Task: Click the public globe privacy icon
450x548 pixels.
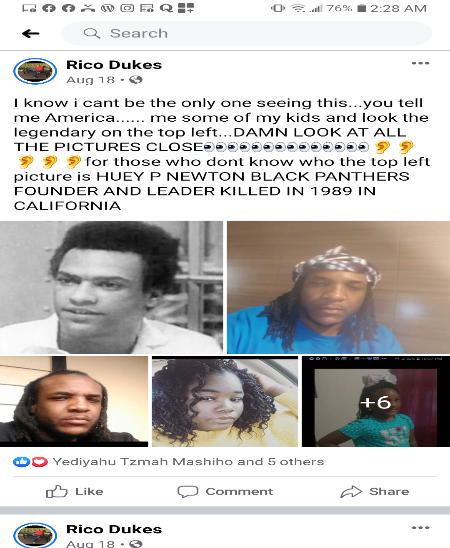Action: [136, 80]
